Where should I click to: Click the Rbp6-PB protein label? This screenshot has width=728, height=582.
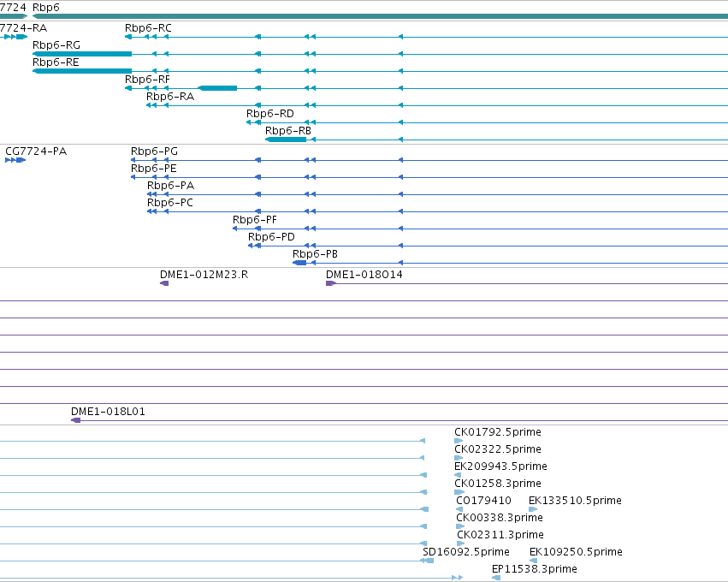click(315, 254)
